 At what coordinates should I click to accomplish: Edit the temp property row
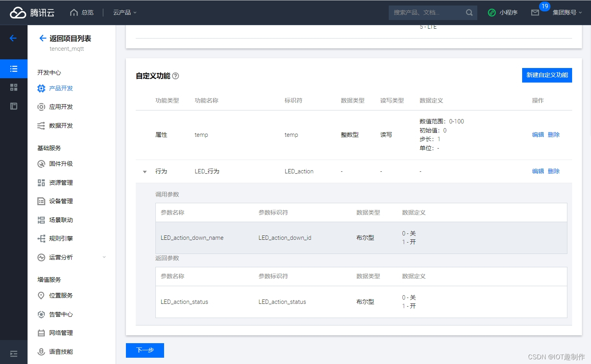tap(538, 135)
